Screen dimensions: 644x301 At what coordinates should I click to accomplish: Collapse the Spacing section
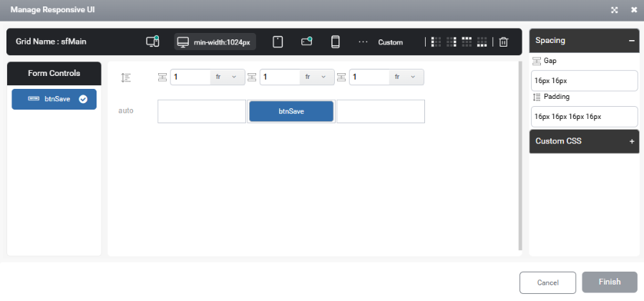click(631, 41)
